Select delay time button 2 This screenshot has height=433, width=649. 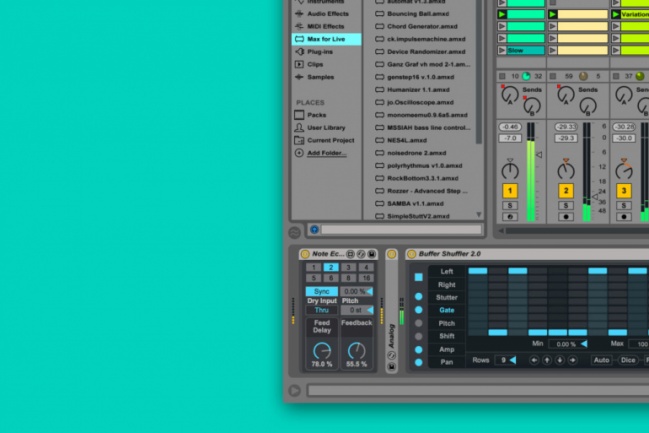[x=331, y=267]
